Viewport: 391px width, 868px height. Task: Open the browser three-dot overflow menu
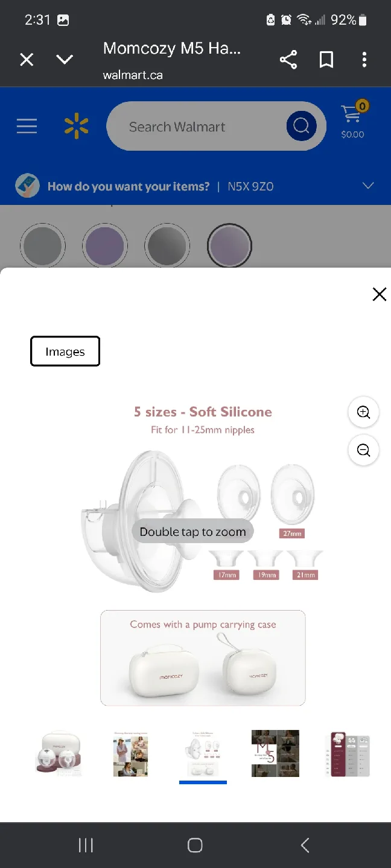coord(364,60)
